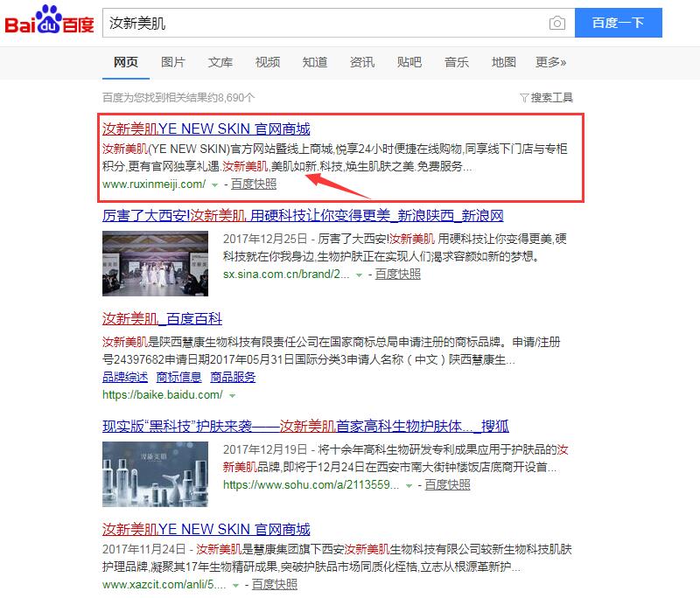This screenshot has height=598, width=700.
Task: Open image search via the camera icon
Action: click(x=557, y=22)
